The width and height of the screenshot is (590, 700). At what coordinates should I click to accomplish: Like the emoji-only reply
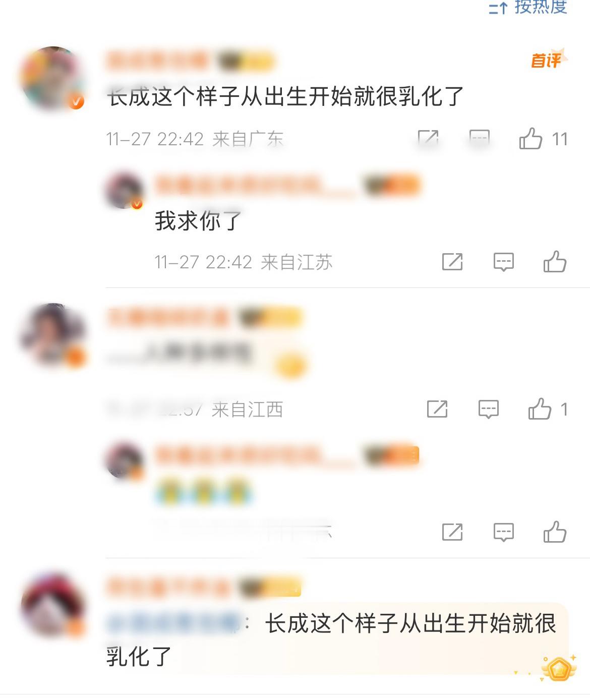[x=555, y=532]
